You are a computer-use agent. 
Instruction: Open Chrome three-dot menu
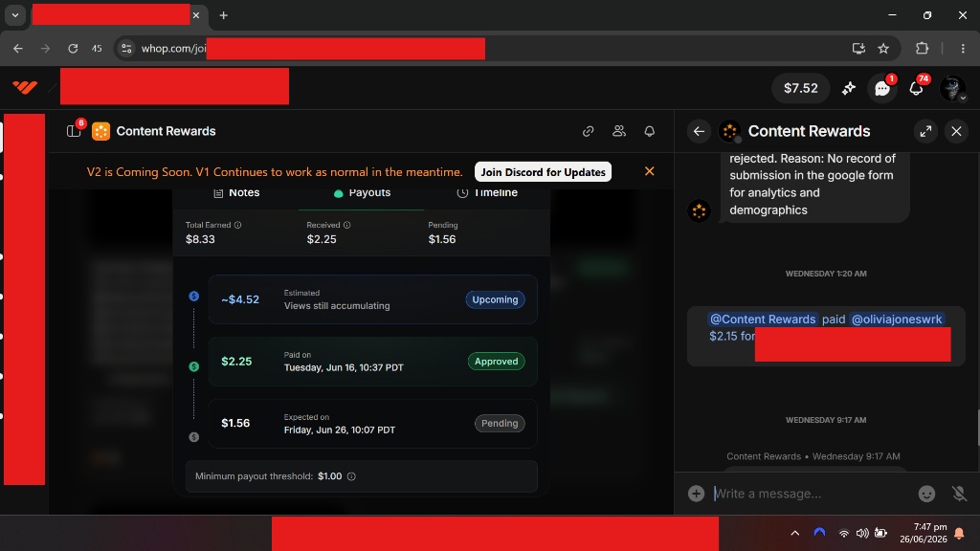tap(963, 49)
